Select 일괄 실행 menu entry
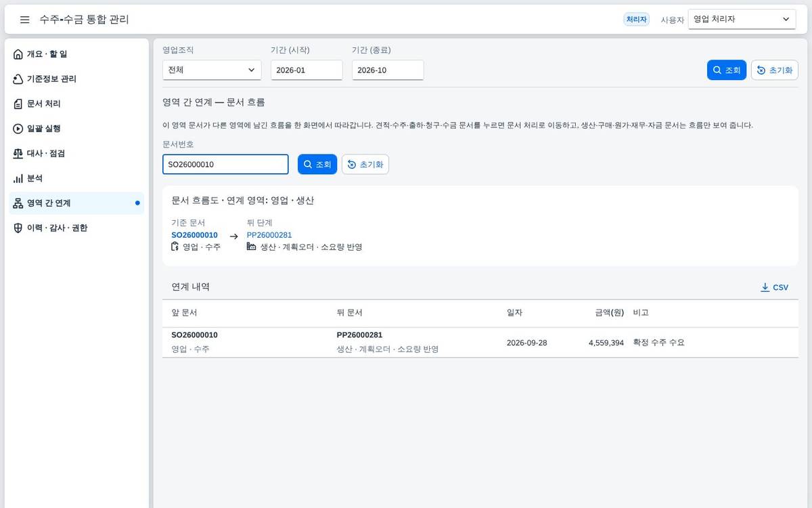This screenshot has width=812, height=508. point(76,129)
